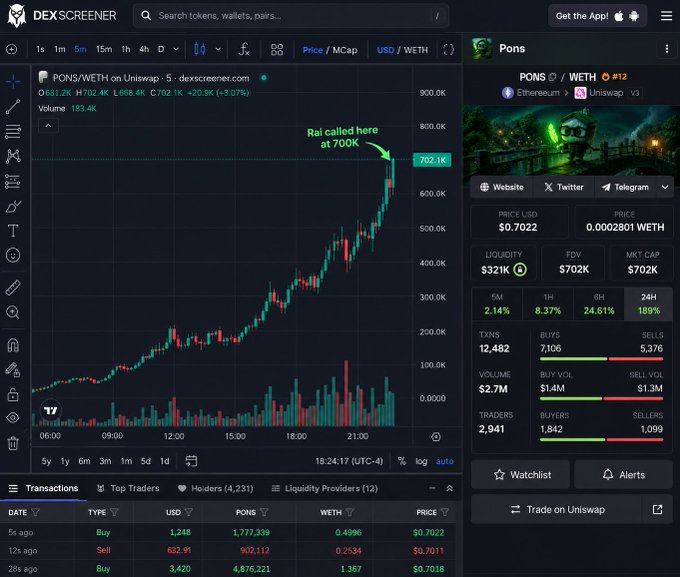The image size is (680, 577).
Task: Select the pattern drawing tool
Action: click(x=13, y=156)
